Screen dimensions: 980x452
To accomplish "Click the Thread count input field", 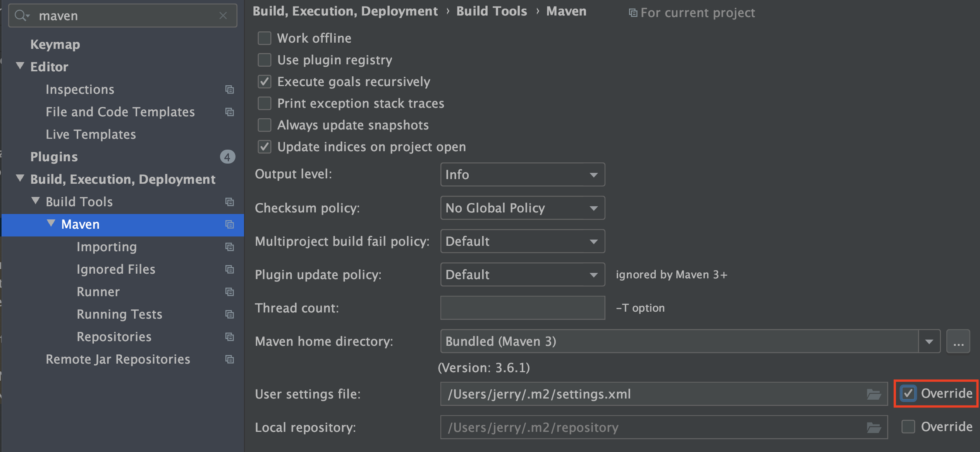I will [x=523, y=308].
